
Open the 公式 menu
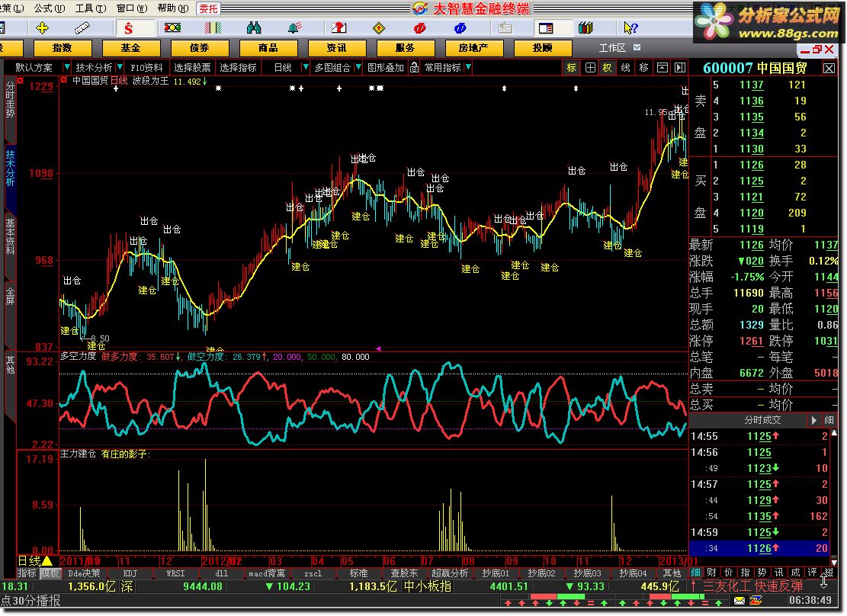click(x=49, y=8)
